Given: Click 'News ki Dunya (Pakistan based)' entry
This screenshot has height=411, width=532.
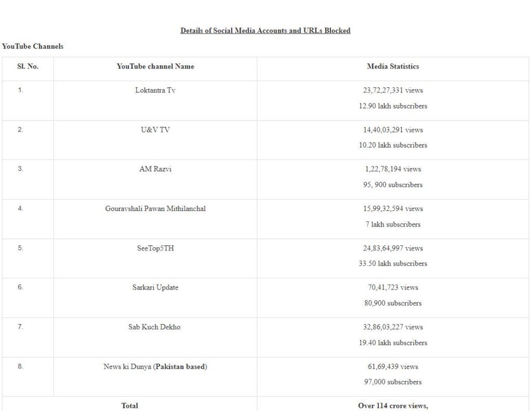Looking at the screenshot, I should click(155, 366).
